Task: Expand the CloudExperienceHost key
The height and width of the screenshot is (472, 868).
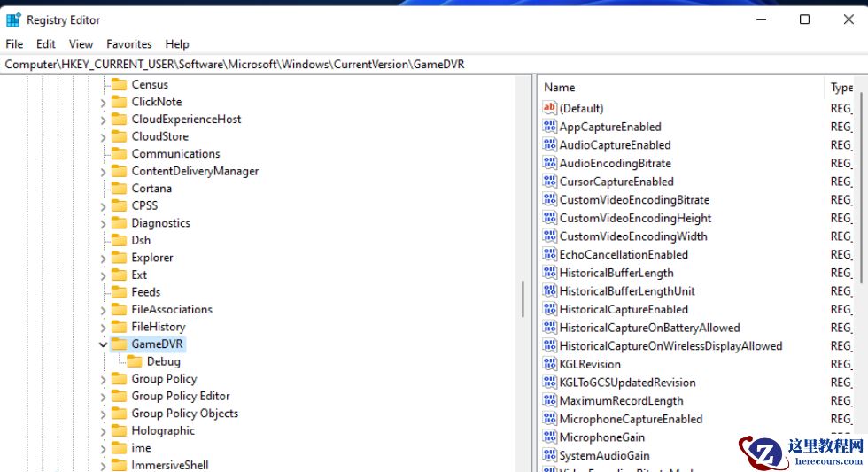Action: [103, 120]
